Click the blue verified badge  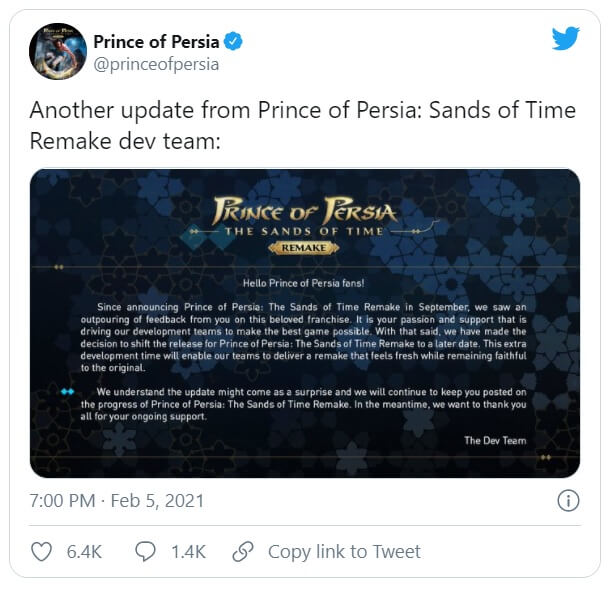click(x=234, y=41)
